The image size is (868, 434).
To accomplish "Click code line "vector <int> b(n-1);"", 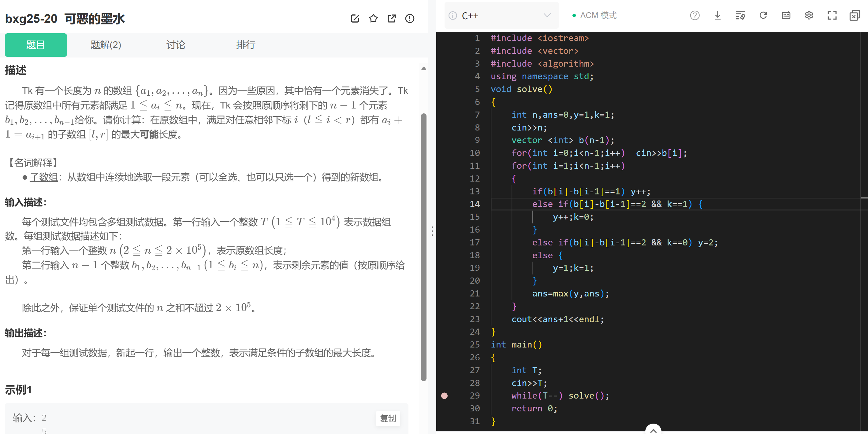I will pyautogui.click(x=563, y=140).
